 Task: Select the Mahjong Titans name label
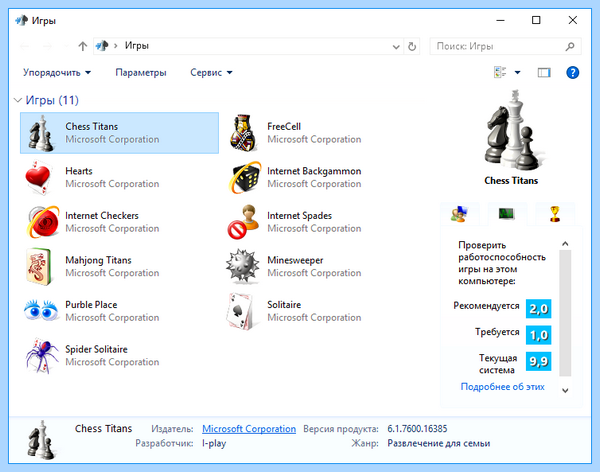[x=98, y=260]
